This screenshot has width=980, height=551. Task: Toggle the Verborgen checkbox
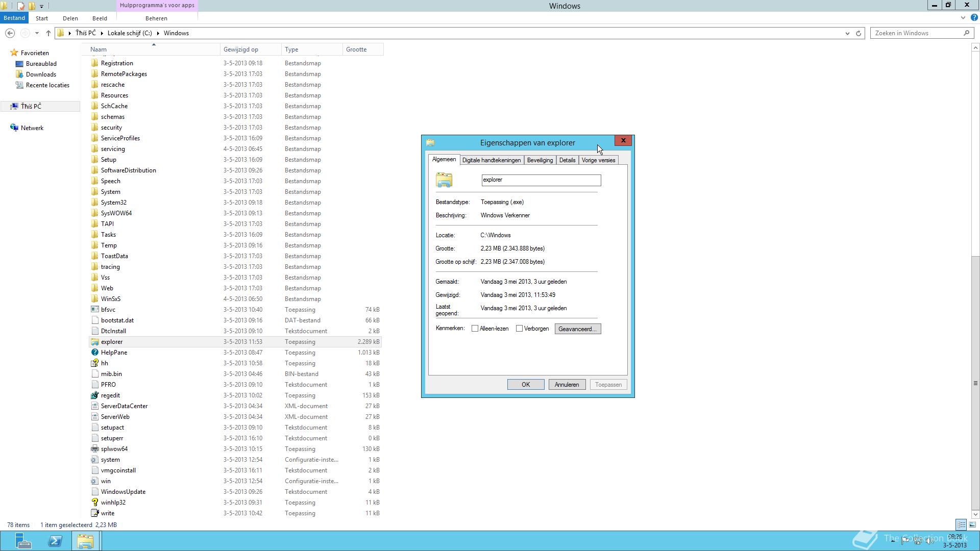[519, 329]
